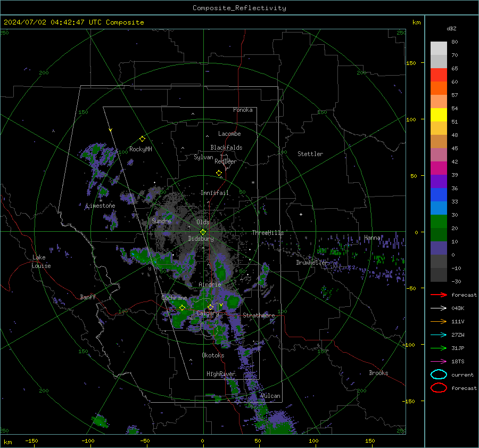Viewport: 479px width, 448px height.
Task: Click the yellow radar-center diamond at Didsbury
Action: coord(203,232)
